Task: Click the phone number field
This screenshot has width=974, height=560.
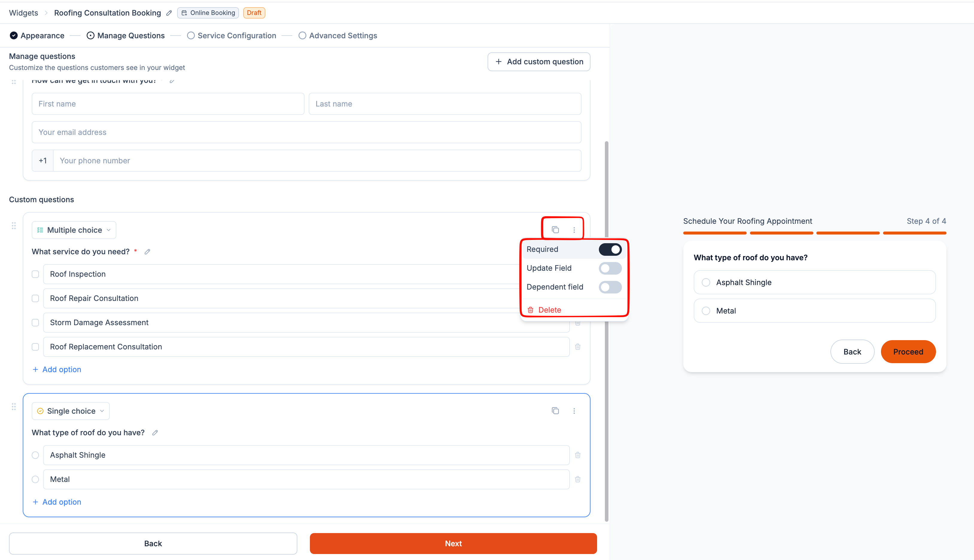Action: coord(317,161)
